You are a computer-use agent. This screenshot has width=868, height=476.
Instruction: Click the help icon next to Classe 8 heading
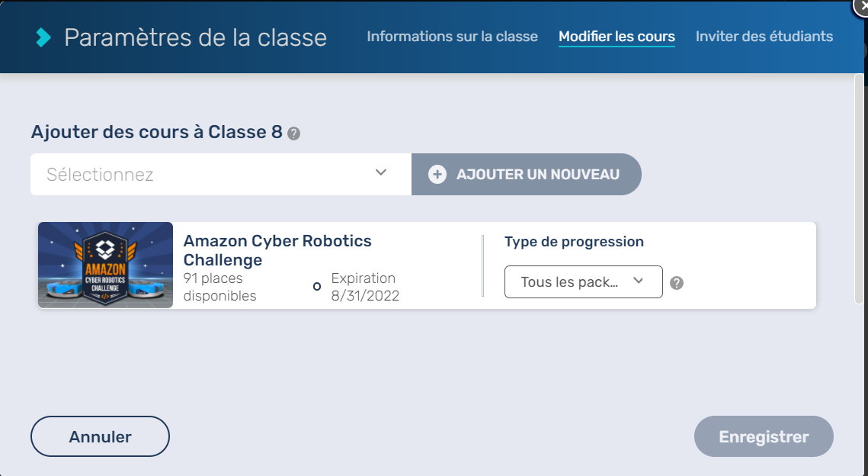tap(294, 133)
